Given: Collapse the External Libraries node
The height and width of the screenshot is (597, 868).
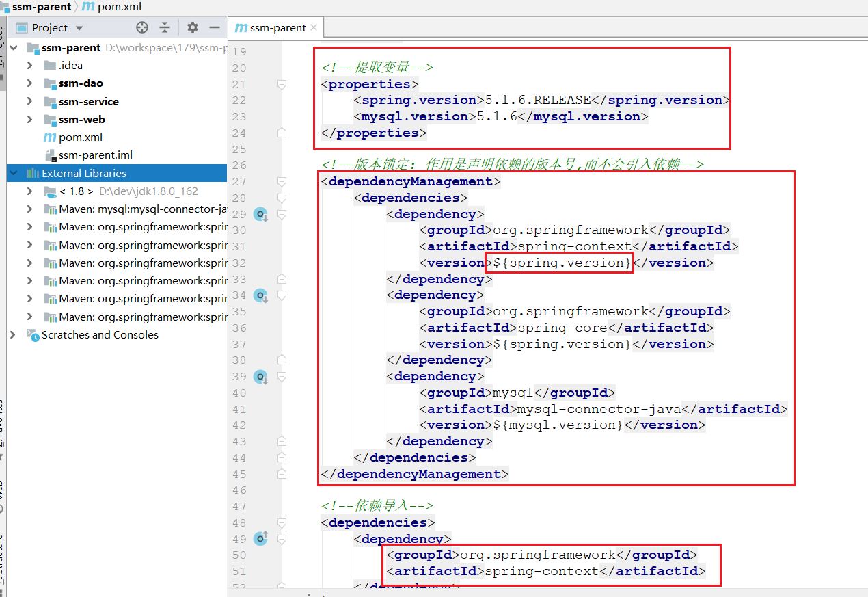Looking at the screenshot, I should (x=15, y=173).
